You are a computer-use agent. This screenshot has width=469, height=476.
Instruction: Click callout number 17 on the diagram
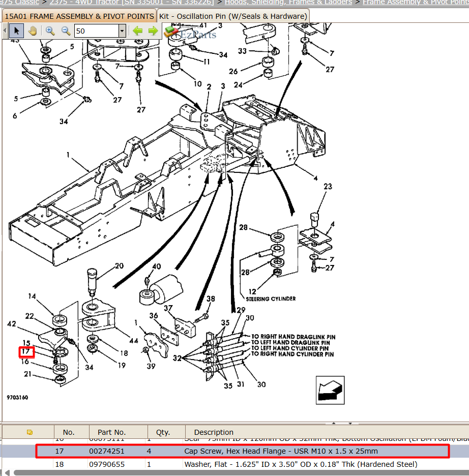click(x=26, y=352)
